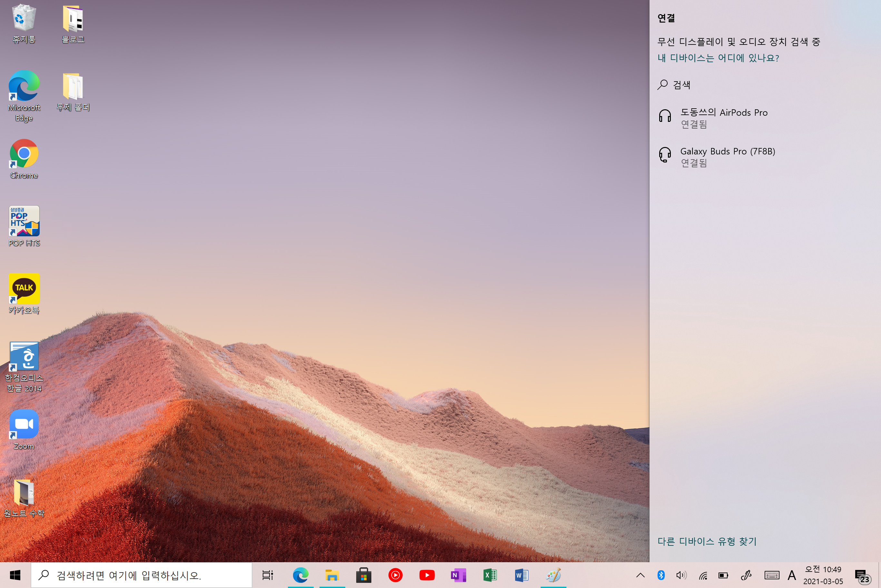The image size is (881, 588).
Task: Launch Excel from the taskbar
Action: (x=490, y=575)
